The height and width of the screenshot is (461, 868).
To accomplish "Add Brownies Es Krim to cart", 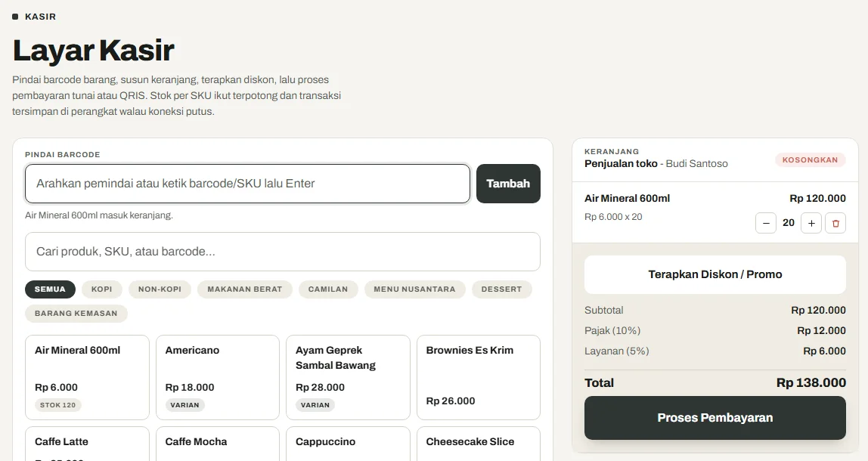I will click(x=479, y=377).
